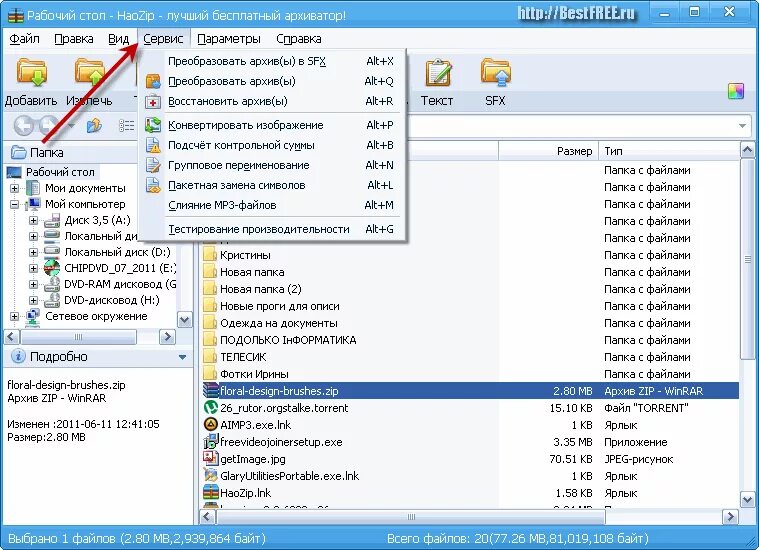Collapse the Подробно panel arrow
The height and width of the screenshot is (550, 759).
[182, 357]
